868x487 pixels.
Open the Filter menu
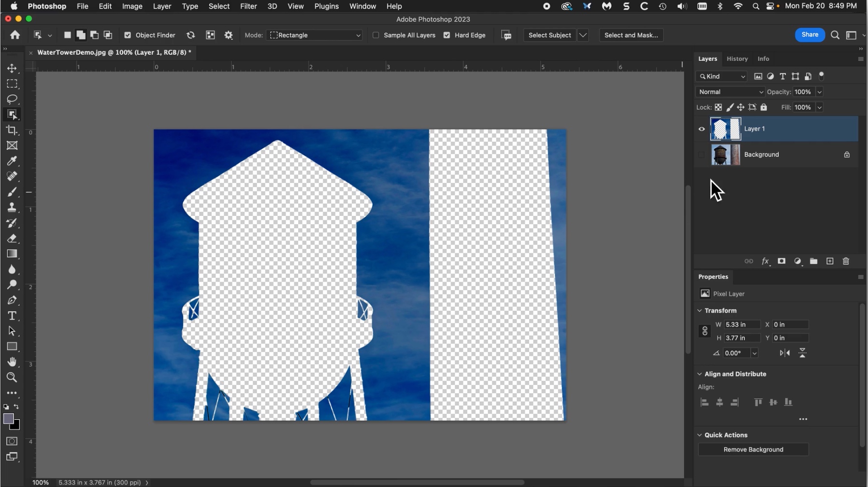[248, 6]
